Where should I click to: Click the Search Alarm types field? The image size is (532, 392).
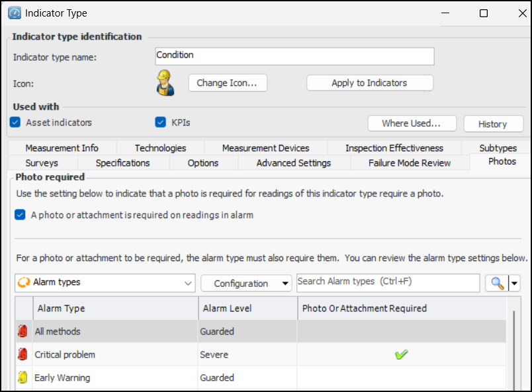pyautogui.click(x=388, y=282)
